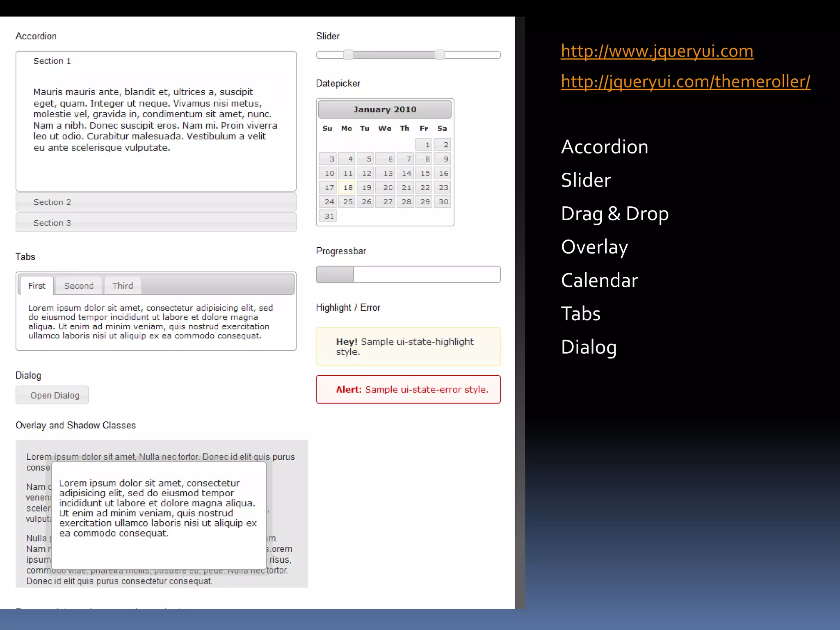
Task: Select January 5 in the datepicker
Action: coord(365,159)
